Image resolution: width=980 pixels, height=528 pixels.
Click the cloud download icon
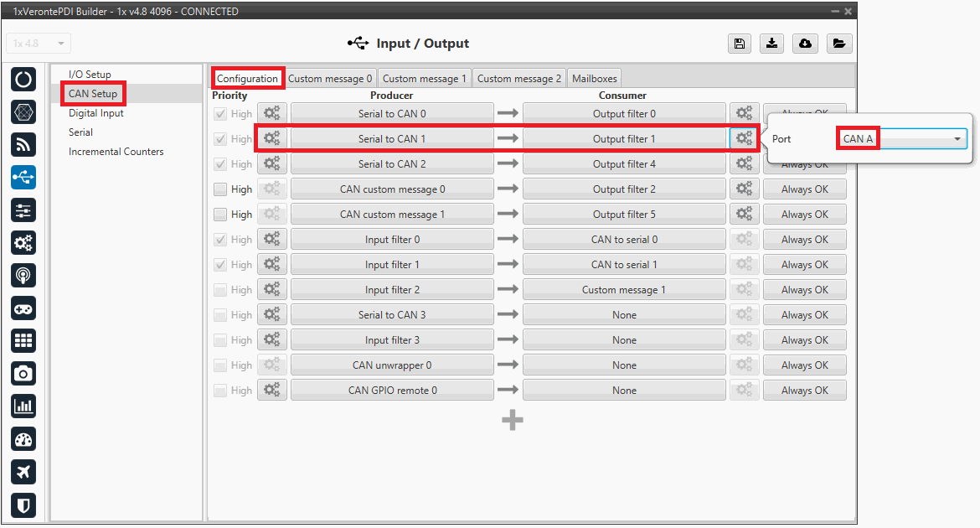(x=805, y=44)
